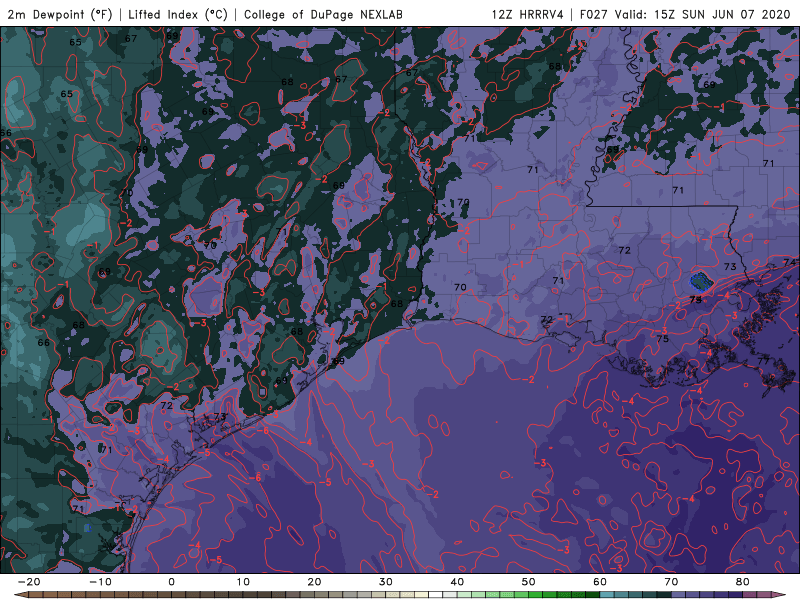Click the '77' dewpoint value on the map
This screenshot has height=600, width=800.
point(763,361)
